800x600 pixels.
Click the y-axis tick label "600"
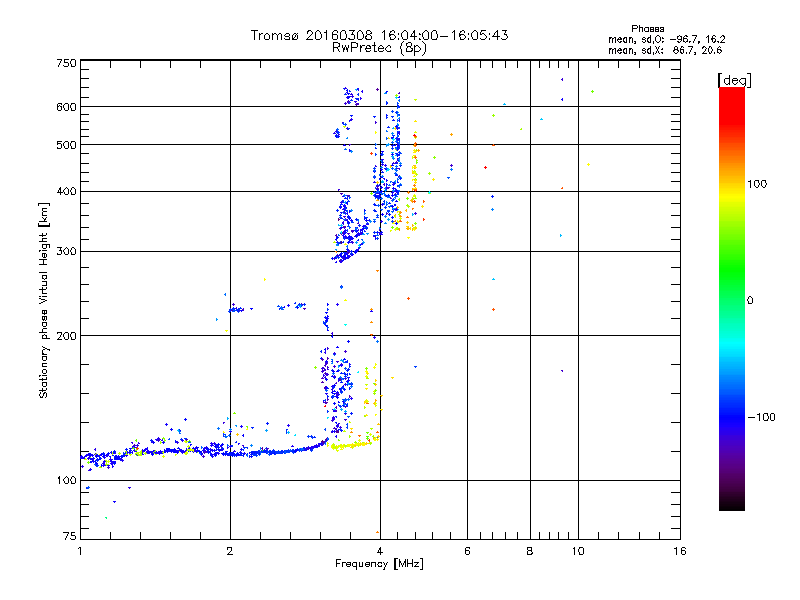pos(66,107)
